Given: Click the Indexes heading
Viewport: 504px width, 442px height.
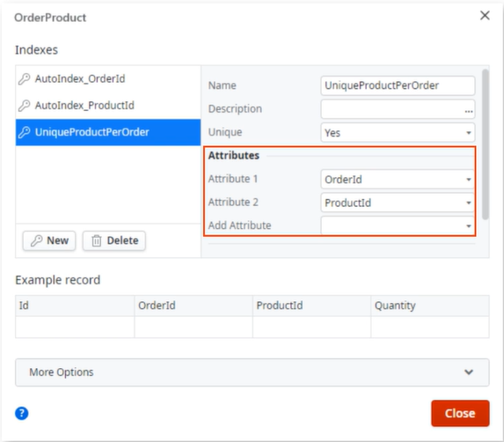Looking at the screenshot, I should 36,50.
